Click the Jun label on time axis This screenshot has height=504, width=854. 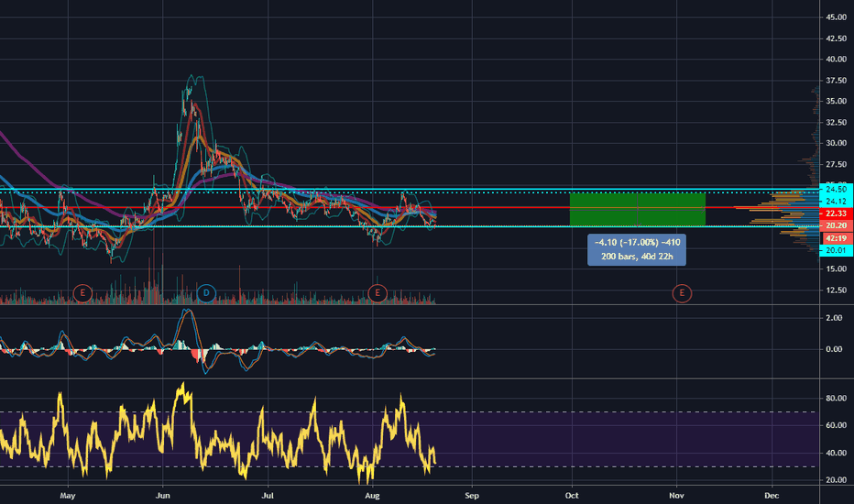pos(162,495)
